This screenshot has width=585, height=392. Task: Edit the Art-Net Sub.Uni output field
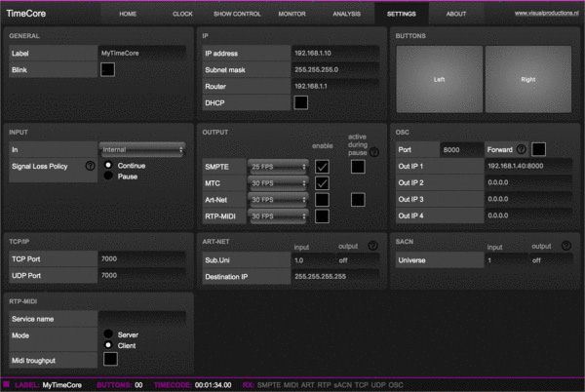pyautogui.click(x=358, y=260)
